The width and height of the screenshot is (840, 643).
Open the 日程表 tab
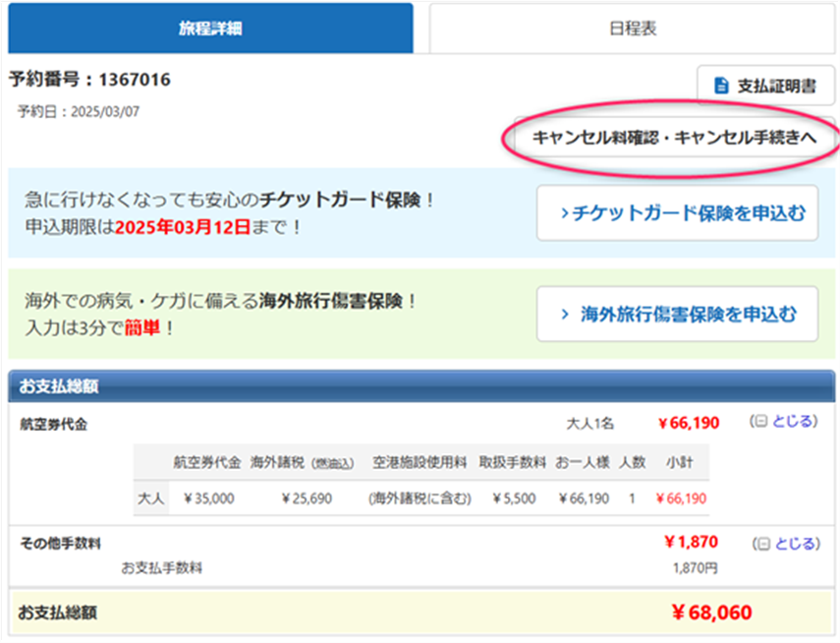point(632,28)
